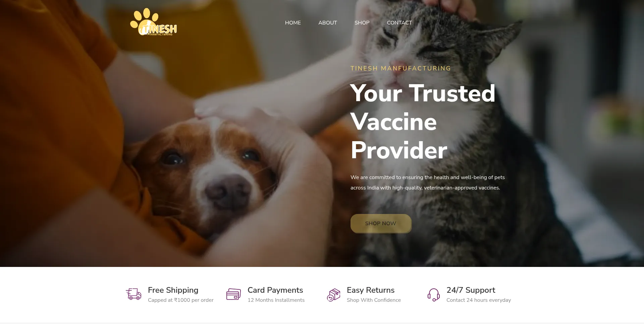Screen dimensions: 644x333
Task: Click the Easy Returns heading
Action: click(x=371, y=290)
